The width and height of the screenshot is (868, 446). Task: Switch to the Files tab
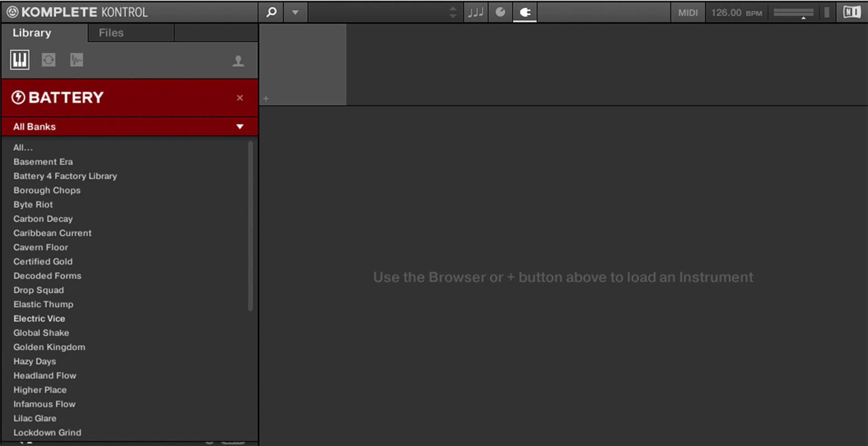[111, 33]
